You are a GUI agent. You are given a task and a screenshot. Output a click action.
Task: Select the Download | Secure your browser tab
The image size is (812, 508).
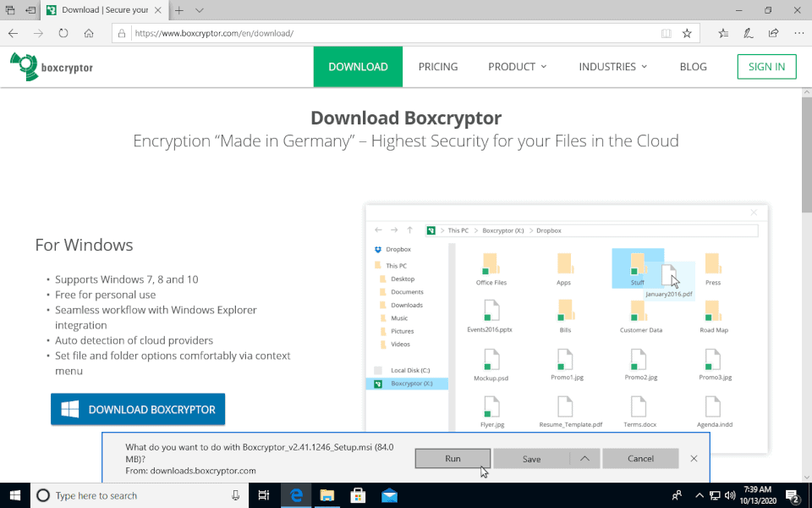(x=103, y=10)
